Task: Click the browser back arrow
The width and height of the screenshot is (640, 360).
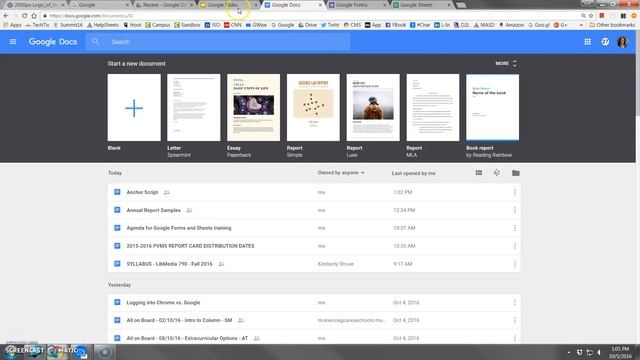Action: click(6, 16)
